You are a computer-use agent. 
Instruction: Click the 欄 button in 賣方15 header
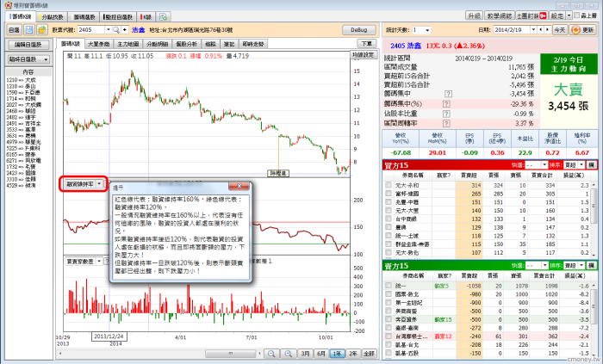tap(592, 266)
